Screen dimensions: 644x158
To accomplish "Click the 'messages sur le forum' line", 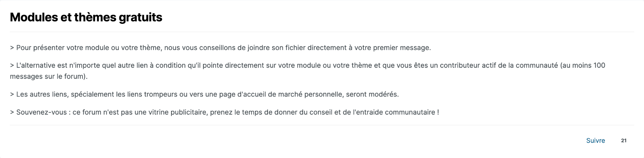I will pyautogui.click(x=49, y=76).
